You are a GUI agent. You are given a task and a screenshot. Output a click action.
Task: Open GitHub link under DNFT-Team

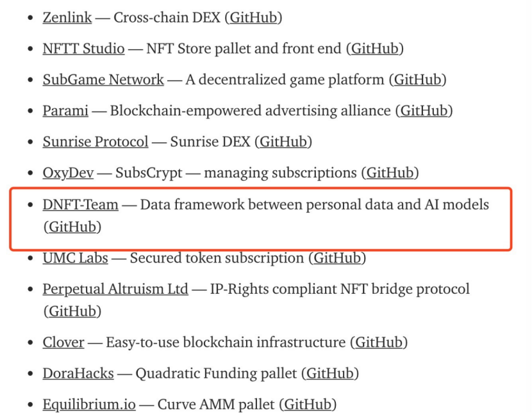[72, 227]
